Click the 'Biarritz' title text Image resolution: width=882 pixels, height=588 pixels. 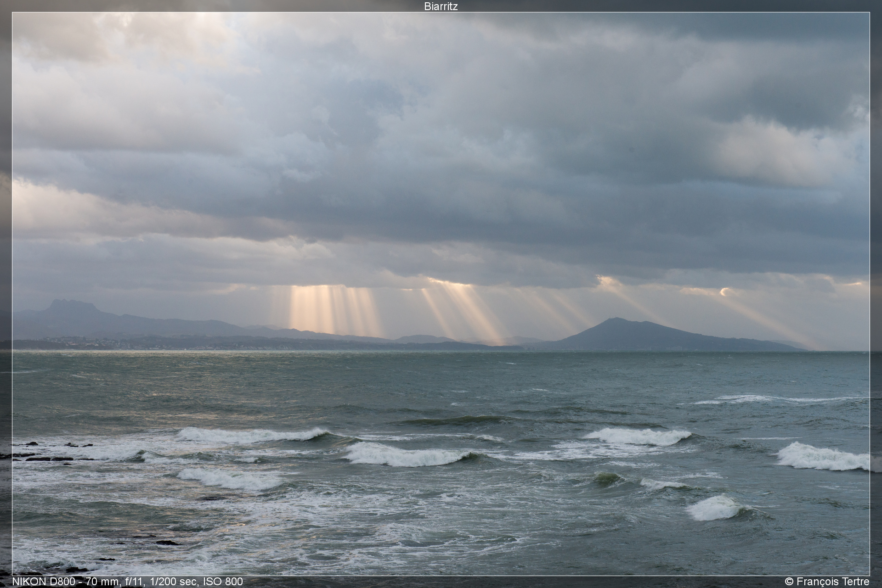(441, 6)
